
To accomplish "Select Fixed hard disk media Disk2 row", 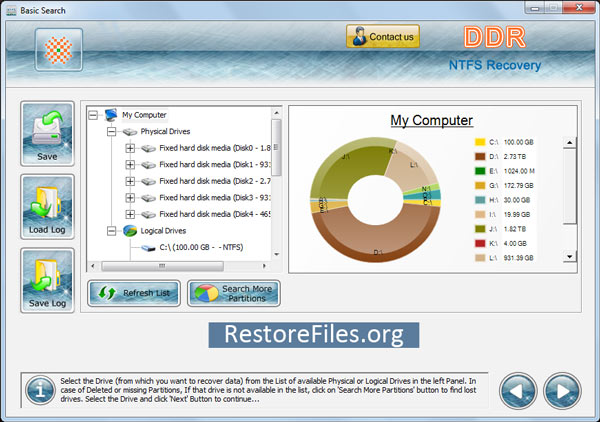I will [215, 181].
